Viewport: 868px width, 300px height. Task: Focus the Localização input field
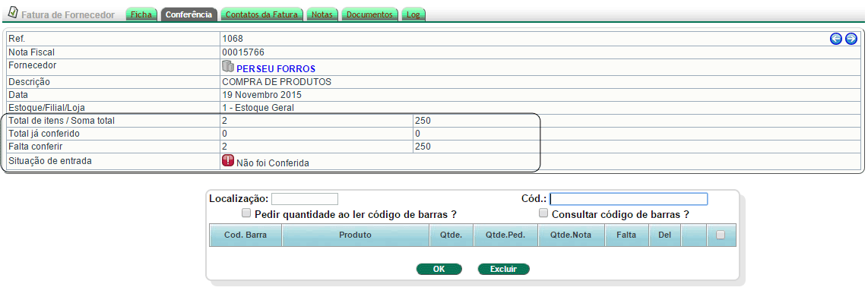(305, 199)
